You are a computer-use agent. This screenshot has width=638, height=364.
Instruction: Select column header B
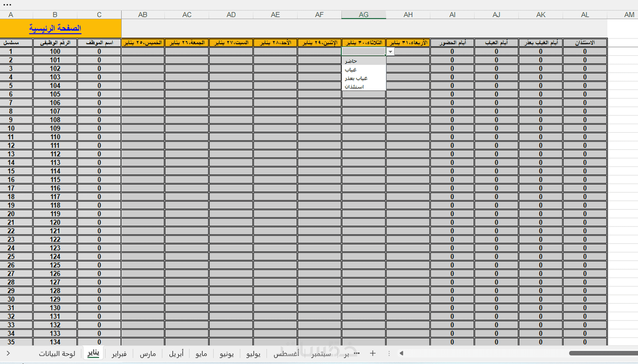click(55, 15)
